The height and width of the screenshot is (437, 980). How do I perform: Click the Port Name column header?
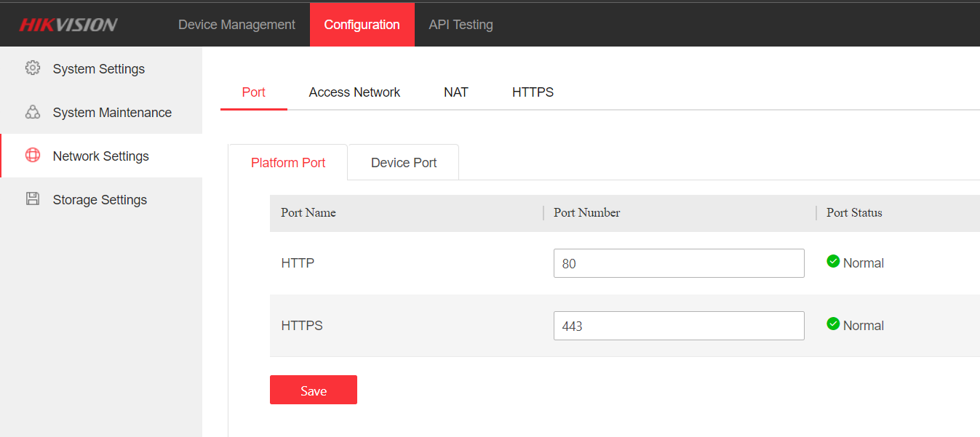click(x=308, y=213)
